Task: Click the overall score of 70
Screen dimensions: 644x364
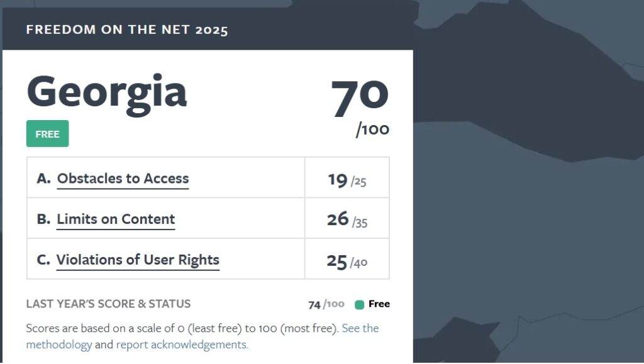Action: (360, 97)
